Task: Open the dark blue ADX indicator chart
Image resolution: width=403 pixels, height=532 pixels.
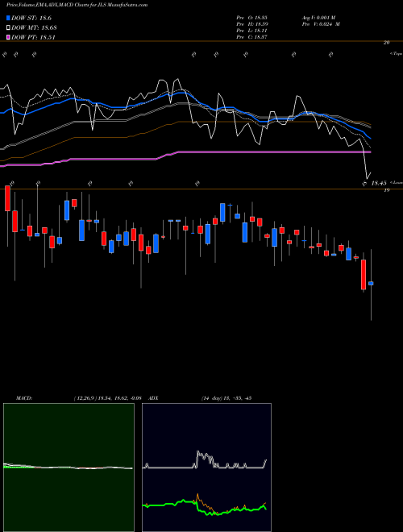Action: click(x=206, y=468)
